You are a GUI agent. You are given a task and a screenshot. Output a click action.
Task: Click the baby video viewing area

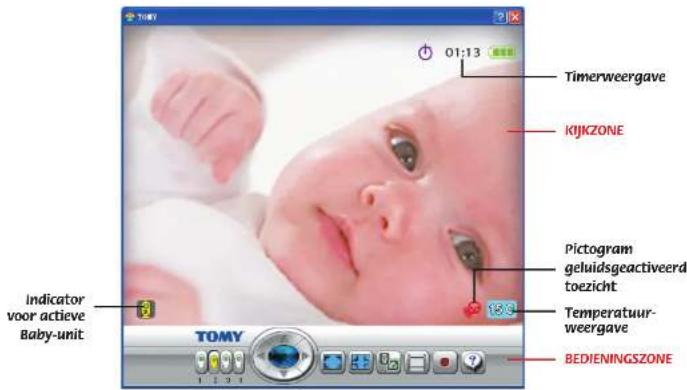[x=323, y=175]
